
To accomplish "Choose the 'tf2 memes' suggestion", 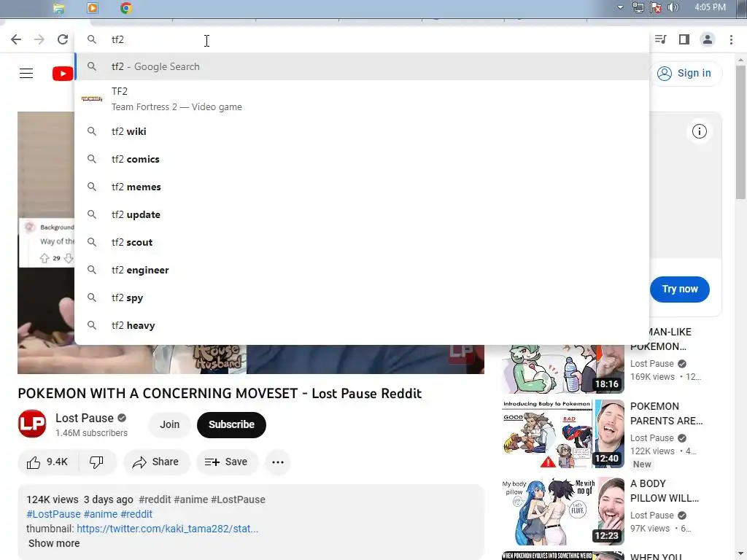I will tap(362, 187).
